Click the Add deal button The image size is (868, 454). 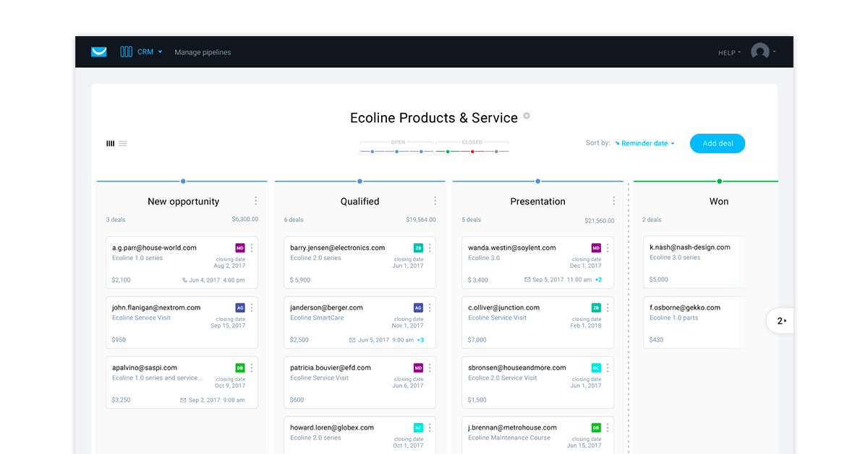click(717, 143)
